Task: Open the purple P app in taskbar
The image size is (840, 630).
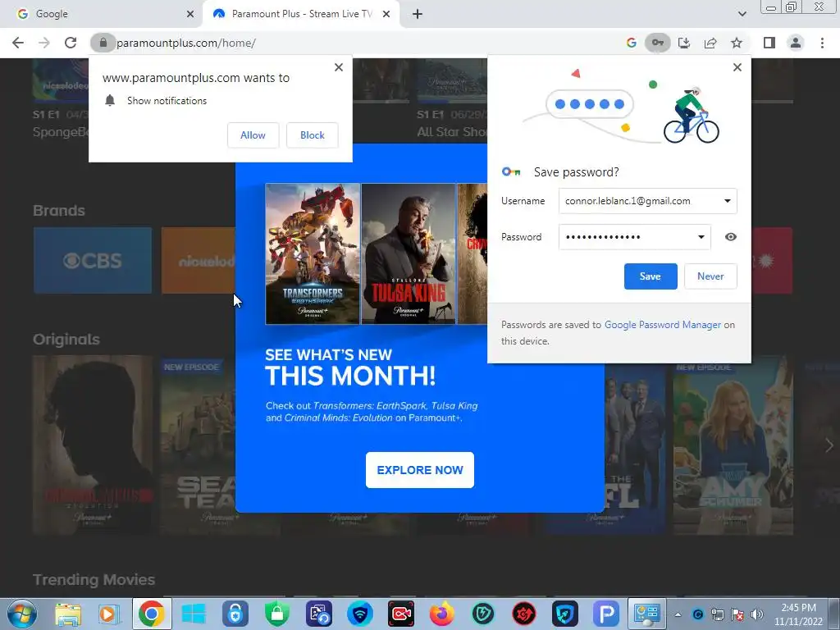Action: [x=606, y=614]
